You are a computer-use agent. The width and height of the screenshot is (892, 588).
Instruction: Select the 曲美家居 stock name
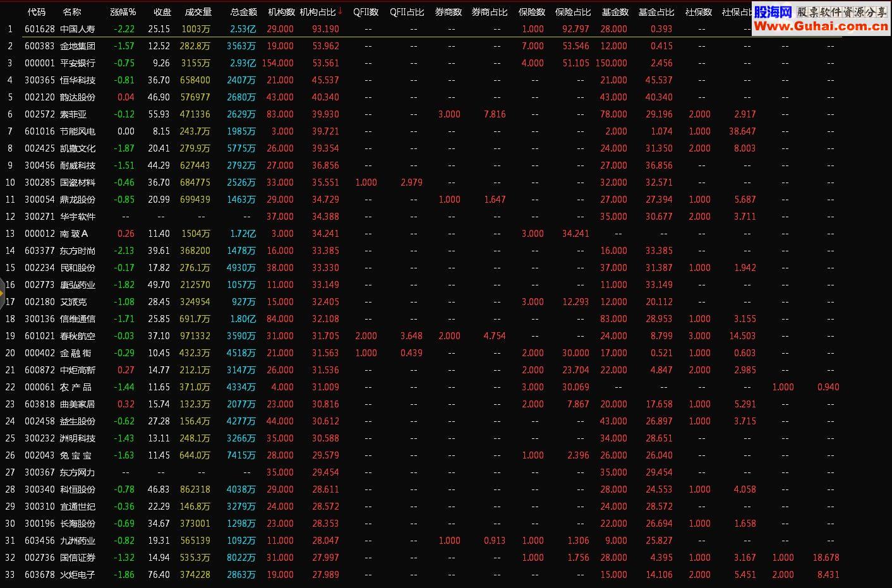pos(78,404)
